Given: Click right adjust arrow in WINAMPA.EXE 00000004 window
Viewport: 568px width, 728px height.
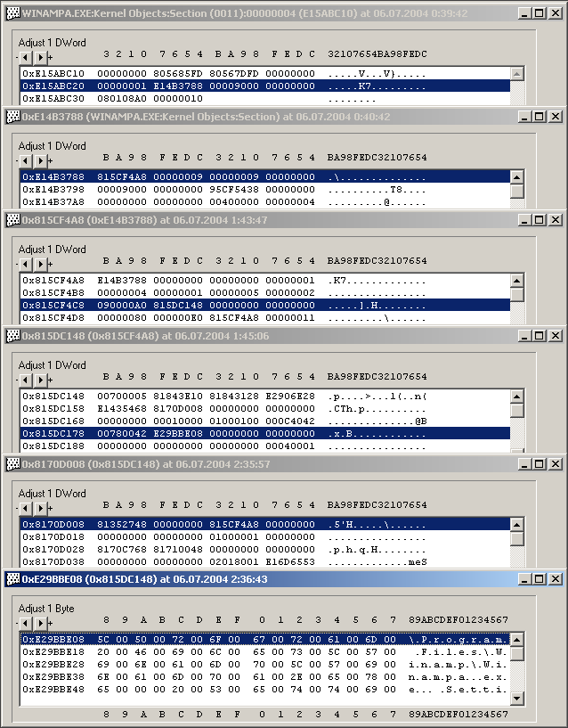Looking at the screenshot, I should [39, 58].
